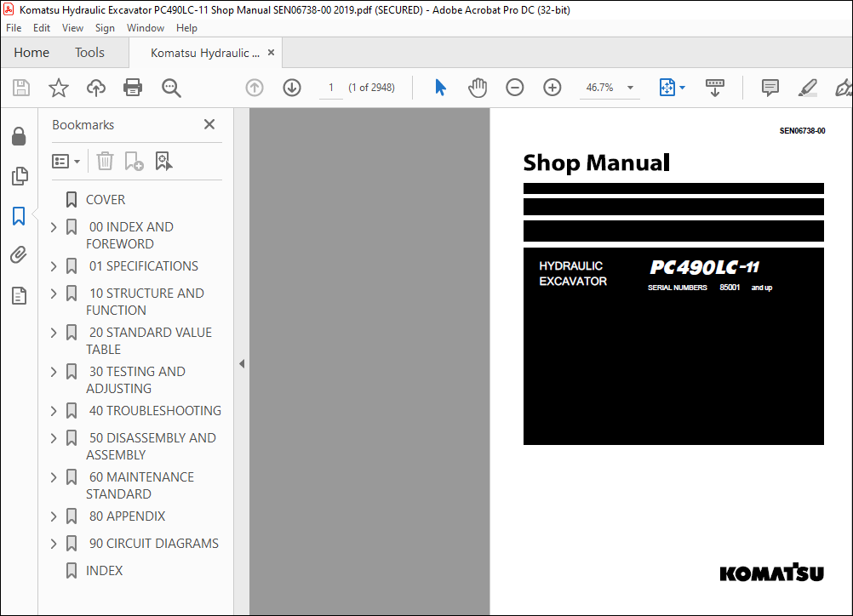Click the Fit page view icon

pyautogui.click(x=667, y=88)
